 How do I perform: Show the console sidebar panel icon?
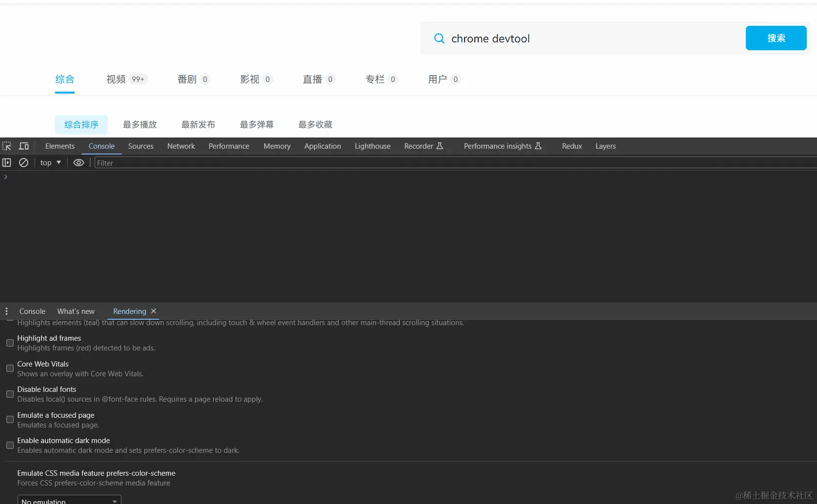(x=7, y=163)
